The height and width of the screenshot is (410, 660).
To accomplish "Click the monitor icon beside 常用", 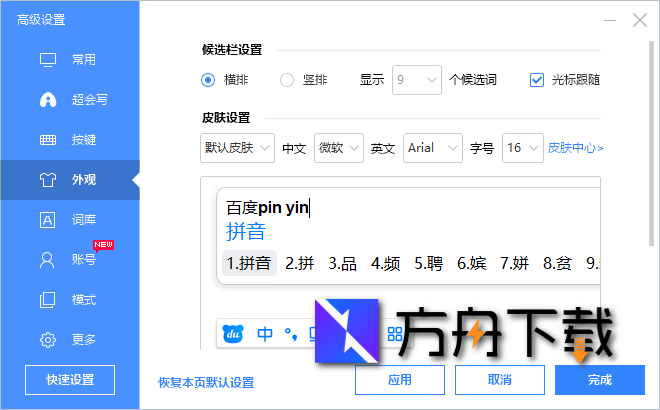I will click(48, 60).
